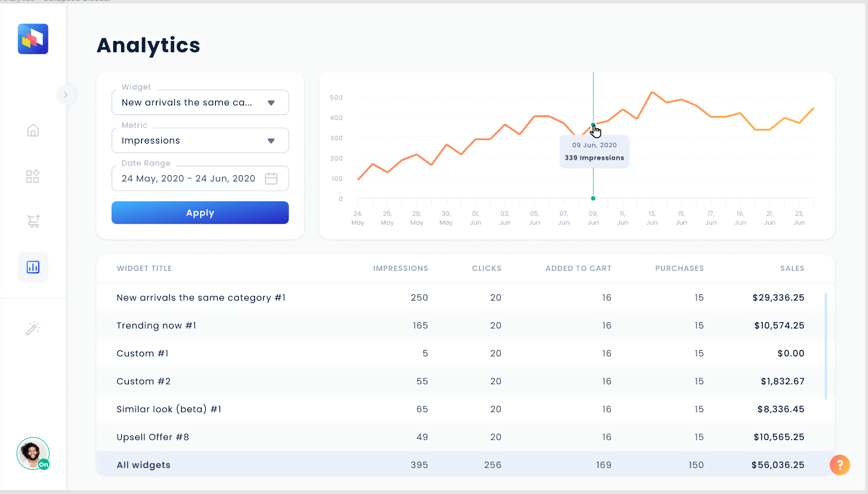The width and height of the screenshot is (868, 494).
Task: Open the calendar icon in Date Range field
Action: coord(271,178)
